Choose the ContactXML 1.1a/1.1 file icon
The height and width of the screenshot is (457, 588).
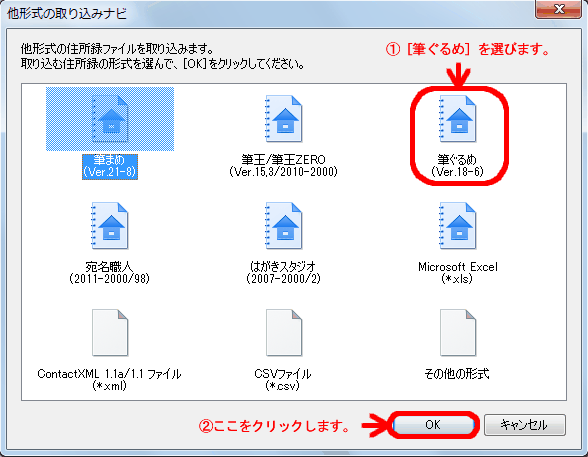point(110,333)
